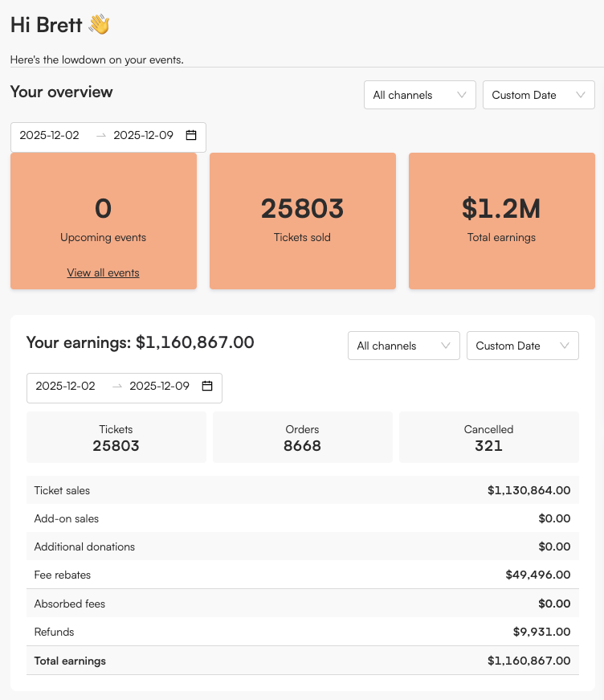Select the earnings section start date field
This screenshot has height=700, width=604.
click(66, 387)
